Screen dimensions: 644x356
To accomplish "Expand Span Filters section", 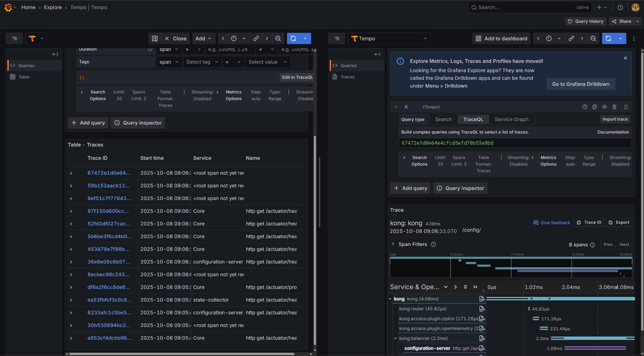I will coord(393,244).
